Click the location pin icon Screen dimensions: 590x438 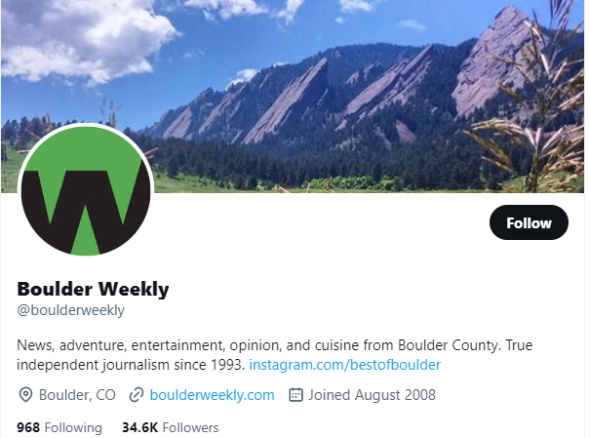click(26, 395)
